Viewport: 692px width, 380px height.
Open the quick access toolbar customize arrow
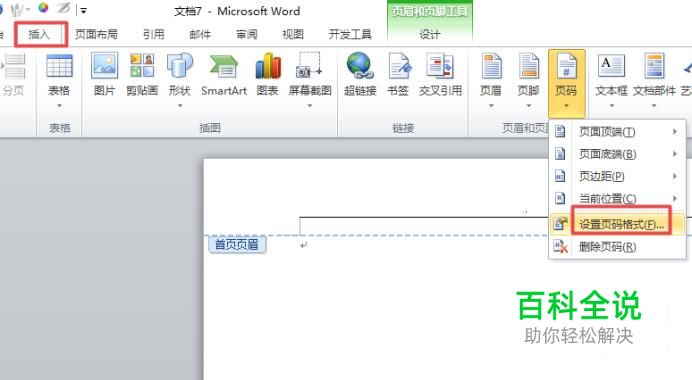pyautogui.click(x=84, y=11)
